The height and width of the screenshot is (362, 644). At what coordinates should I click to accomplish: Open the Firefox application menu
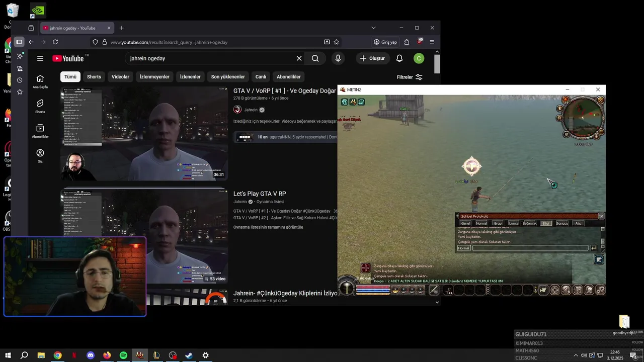click(x=432, y=42)
